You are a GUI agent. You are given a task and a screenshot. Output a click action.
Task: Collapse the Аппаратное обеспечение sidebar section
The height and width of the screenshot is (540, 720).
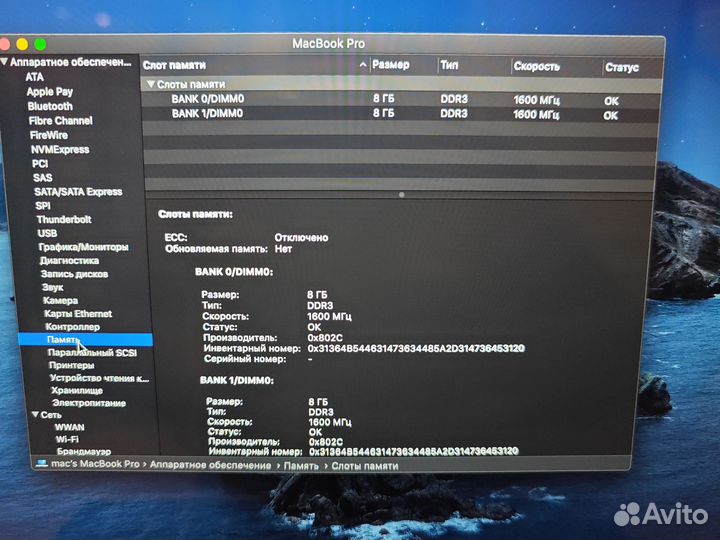[4, 62]
